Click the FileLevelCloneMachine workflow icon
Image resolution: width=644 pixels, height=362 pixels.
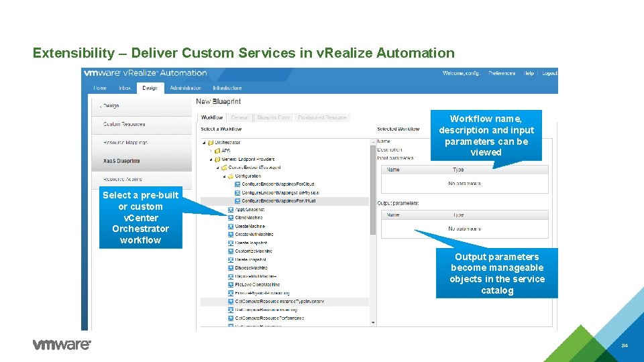coord(231,285)
